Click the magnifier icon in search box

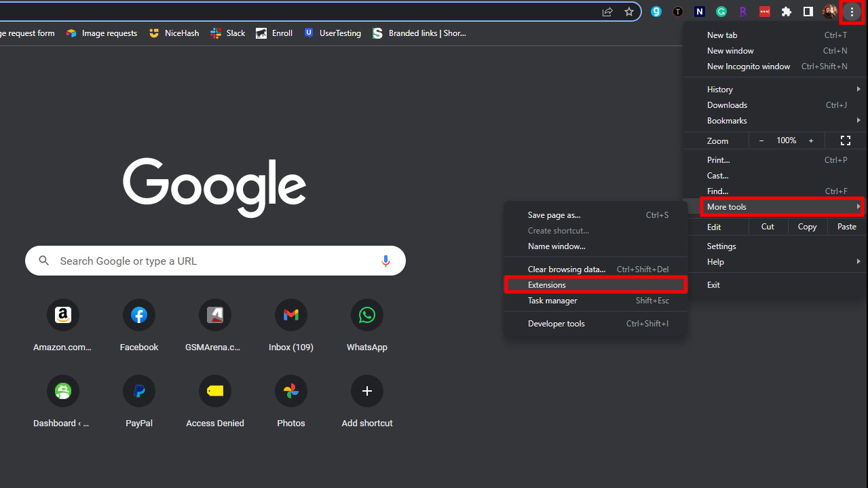(x=44, y=261)
